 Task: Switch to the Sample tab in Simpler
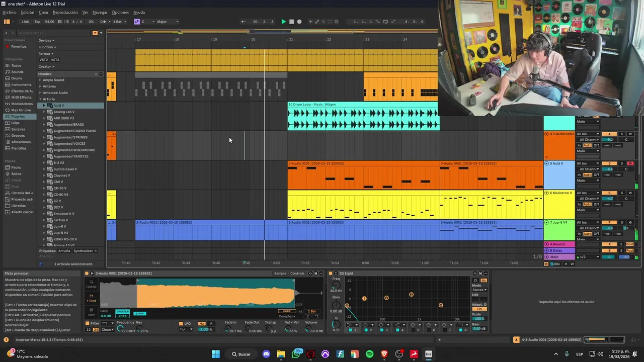point(280,274)
